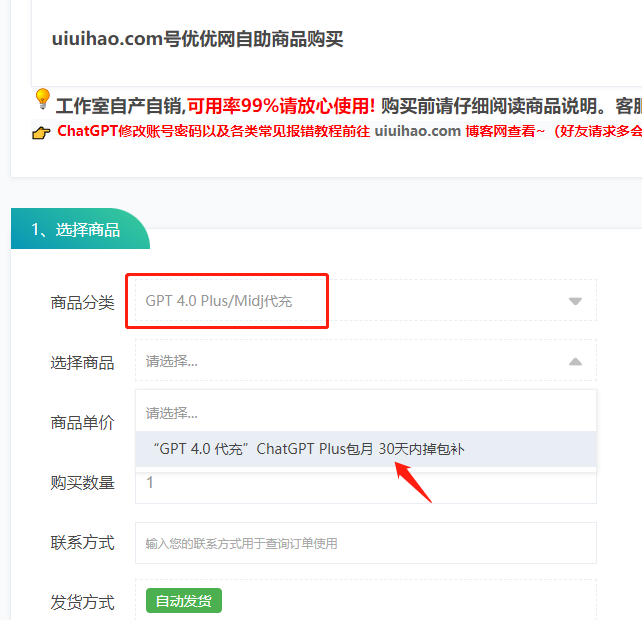
Task: Click the 联系方式 label
Action: tap(82, 543)
